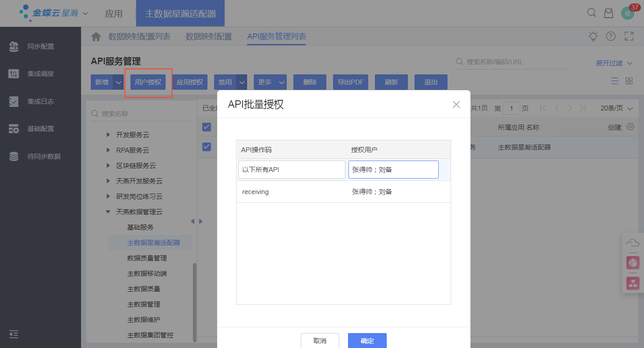
Task: Expand 区块链服务云 tree node
Action: tap(108, 166)
